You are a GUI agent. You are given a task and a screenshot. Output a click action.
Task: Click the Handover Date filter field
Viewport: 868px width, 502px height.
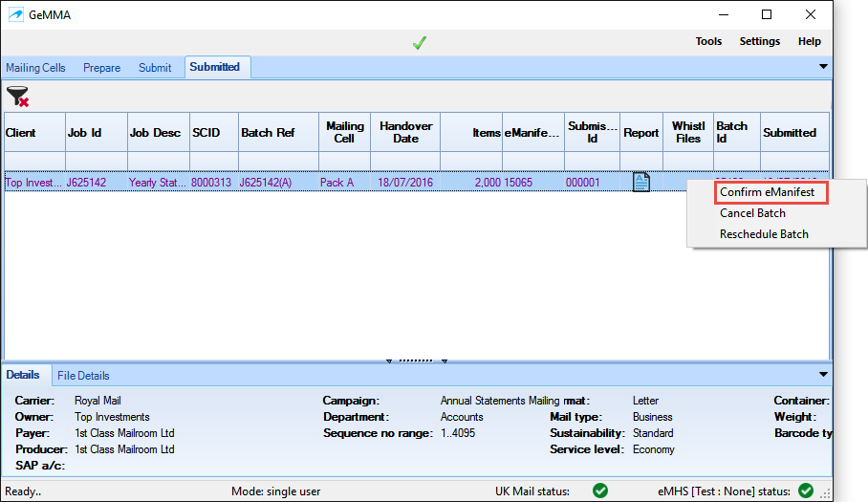[x=405, y=161]
